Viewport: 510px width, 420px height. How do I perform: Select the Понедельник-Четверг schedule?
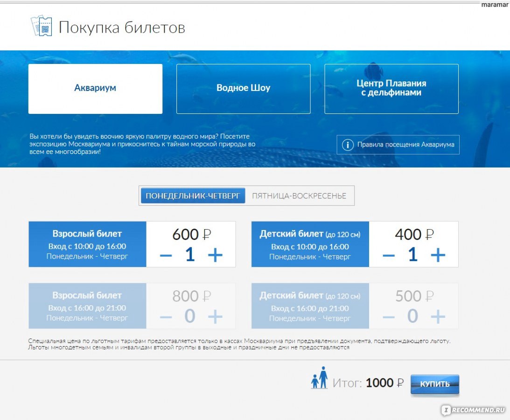pyautogui.click(x=193, y=196)
